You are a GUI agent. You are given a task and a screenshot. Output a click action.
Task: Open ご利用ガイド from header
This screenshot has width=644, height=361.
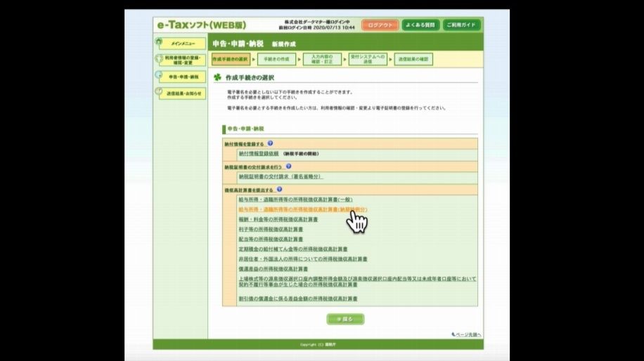coord(461,25)
